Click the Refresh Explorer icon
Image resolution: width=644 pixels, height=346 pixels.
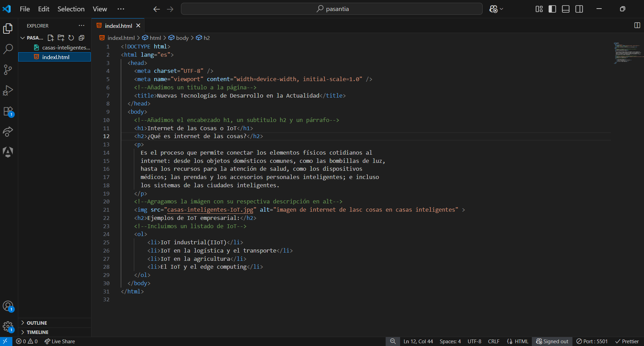pyautogui.click(x=71, y=38)
